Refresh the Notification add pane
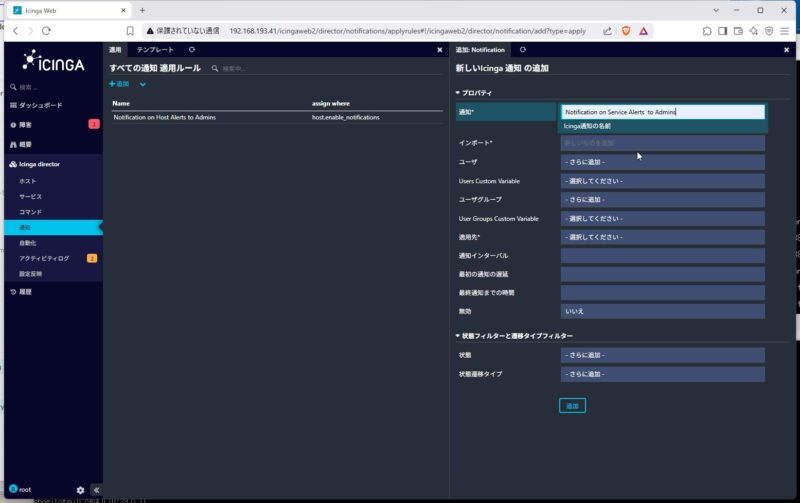800x503 pixels. (522, 49)
